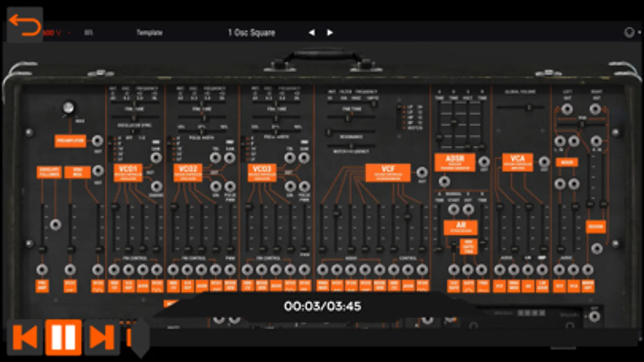This screenshot has height=362, width=644.
Task: Click the VCO2 pulse output jack
Action: 230,186
